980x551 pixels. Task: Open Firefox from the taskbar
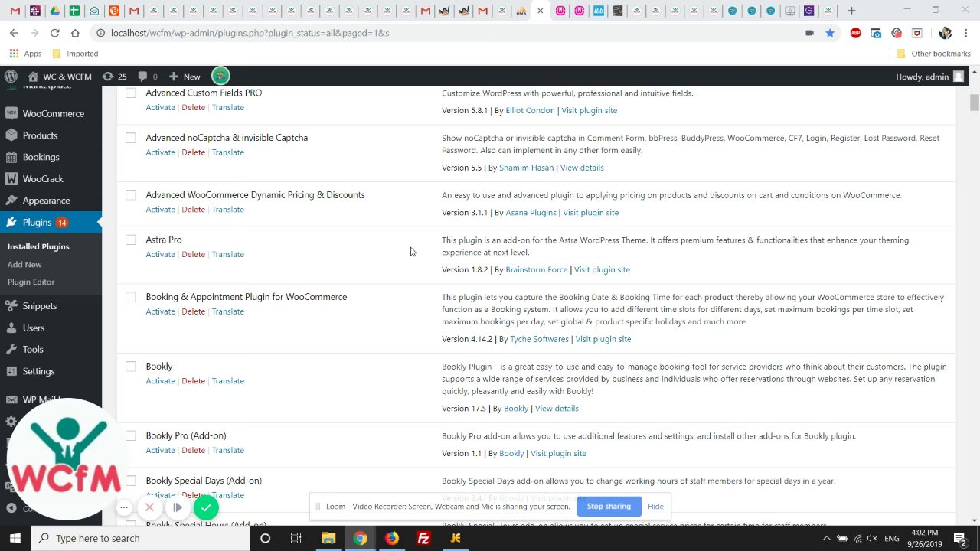[391, 538]
